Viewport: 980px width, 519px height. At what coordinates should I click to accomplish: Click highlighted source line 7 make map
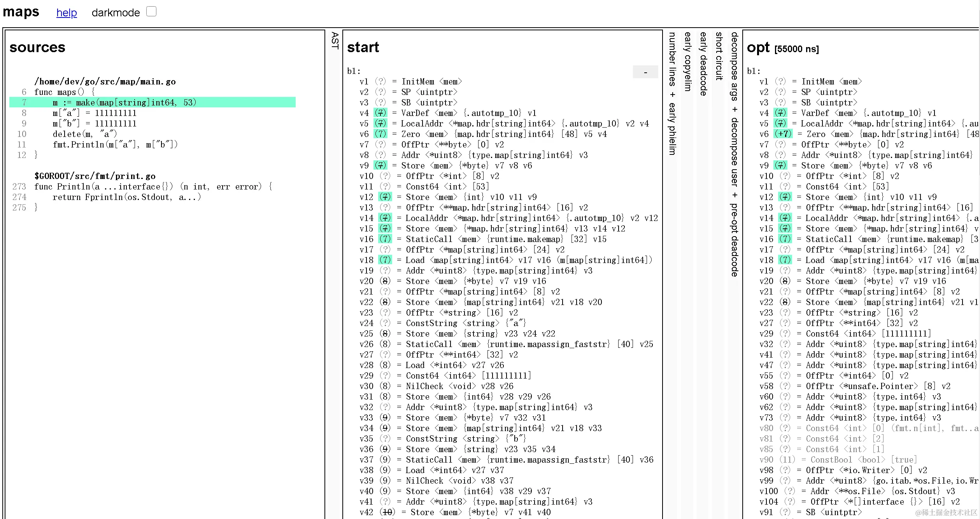pyautogui.click(x=124, y=103)
